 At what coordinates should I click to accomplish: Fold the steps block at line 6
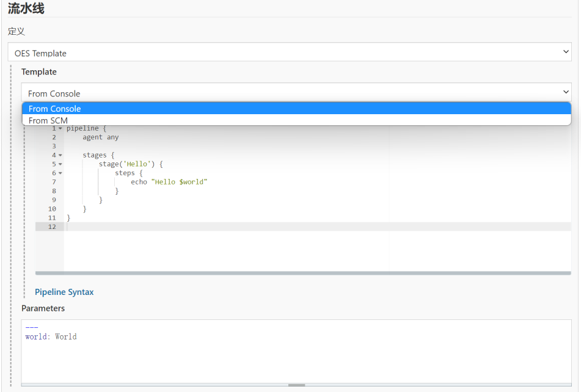tap(60, 173)
